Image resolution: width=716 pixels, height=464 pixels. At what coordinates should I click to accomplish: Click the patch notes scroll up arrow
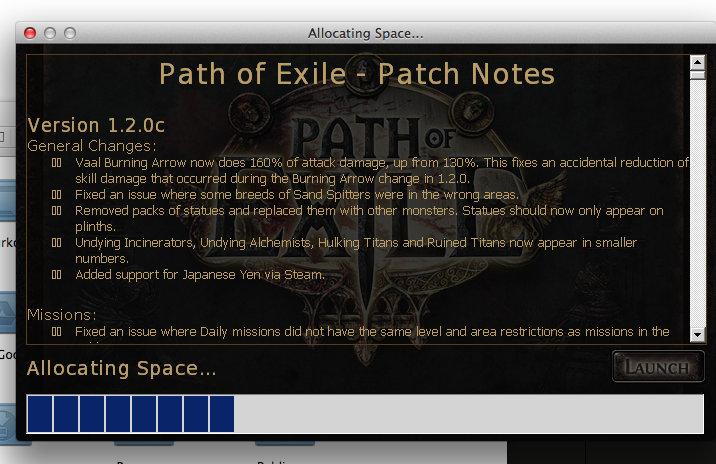[x=697, y=62]
